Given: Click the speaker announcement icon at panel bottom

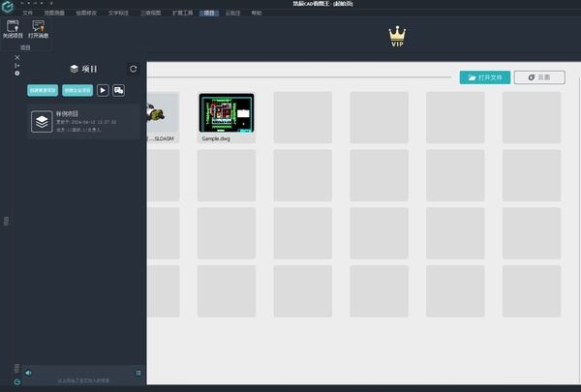Looking at the screenshot, I should pyautogui.click(x=28, y=373).
